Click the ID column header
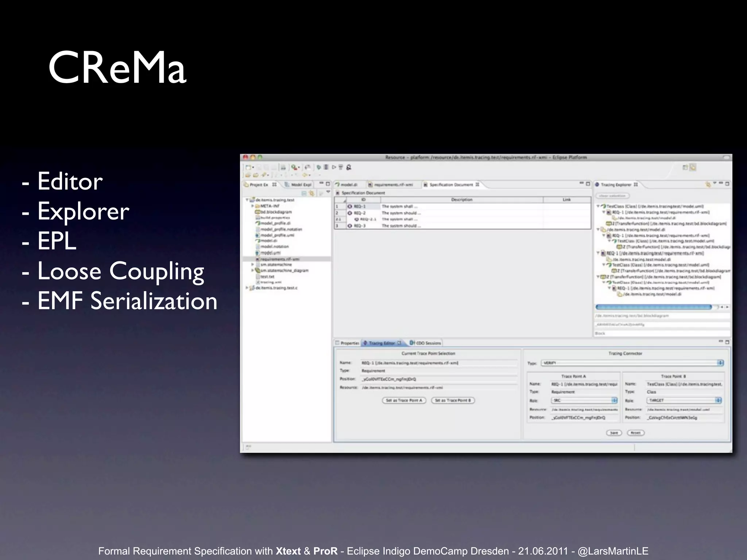Screen dimensions: 747x560 (x=363, y=200)
